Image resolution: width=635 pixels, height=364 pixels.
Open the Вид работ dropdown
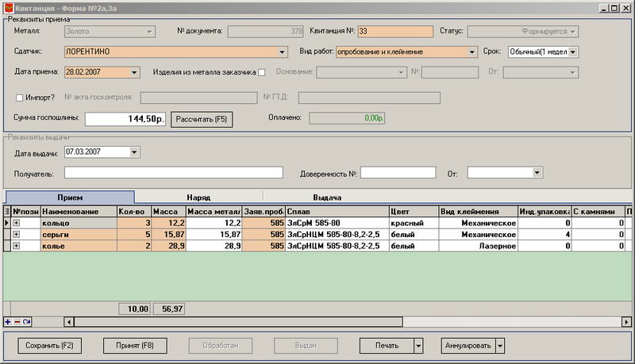471,52
